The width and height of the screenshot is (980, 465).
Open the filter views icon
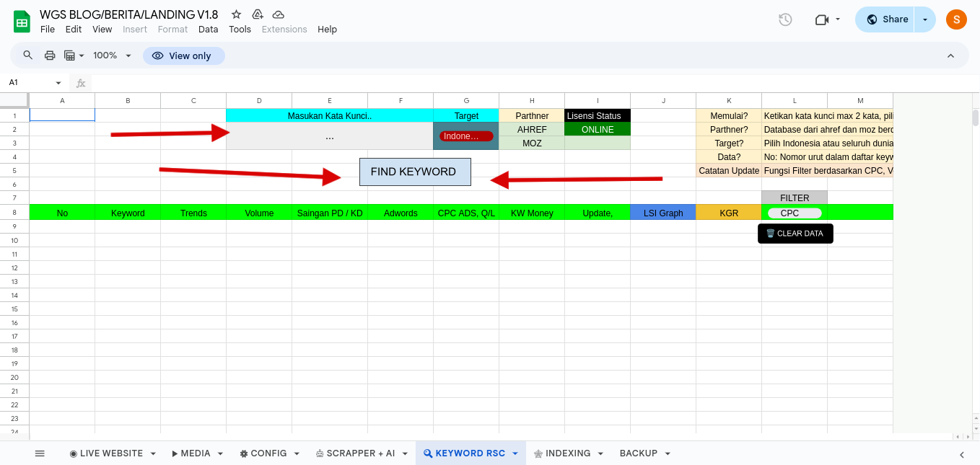coord(74,56)
